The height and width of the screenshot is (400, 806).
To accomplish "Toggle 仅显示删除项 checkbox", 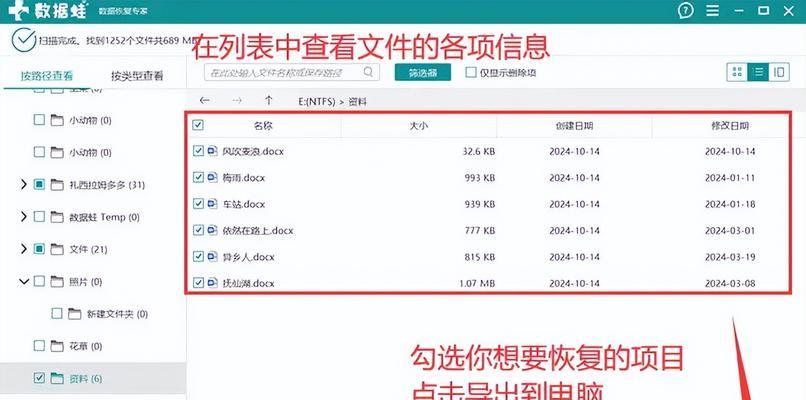I will click(x=471, y=72).
